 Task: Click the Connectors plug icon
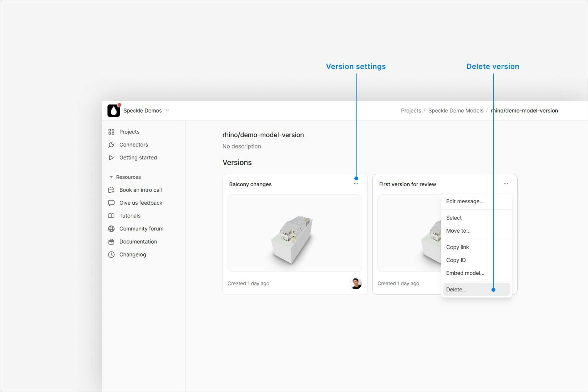point(111,145)
